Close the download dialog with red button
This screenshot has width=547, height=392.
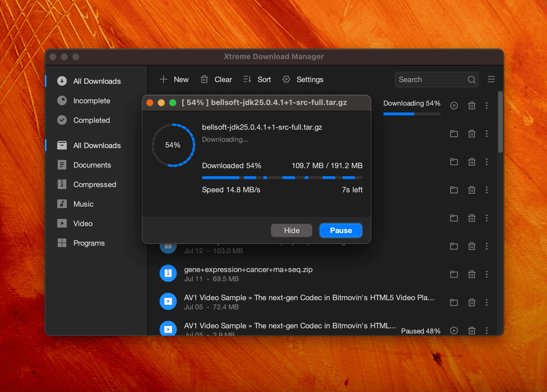pos(150,103)
